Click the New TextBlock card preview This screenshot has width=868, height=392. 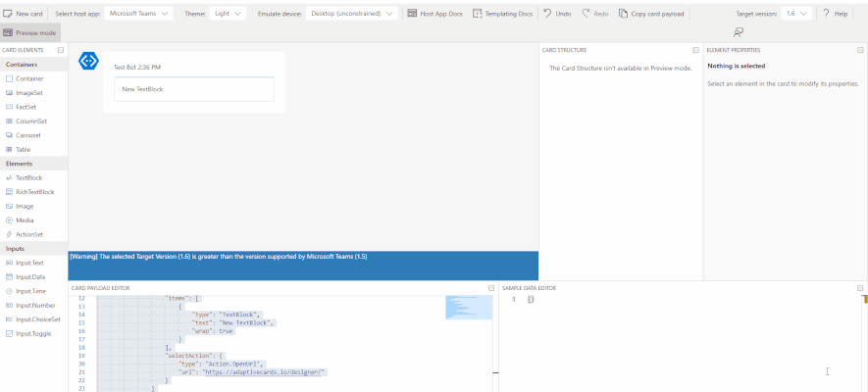click(x=194, y=89)
